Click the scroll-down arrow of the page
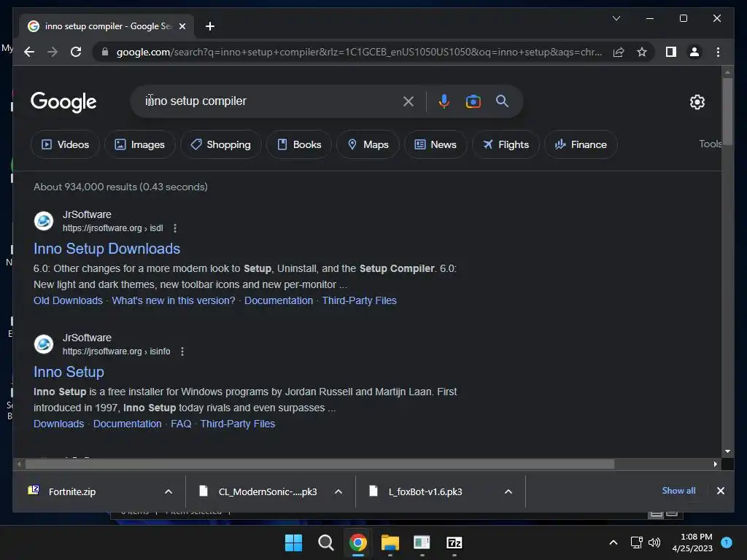Screen dimensions: 747x560 [727, 451]
